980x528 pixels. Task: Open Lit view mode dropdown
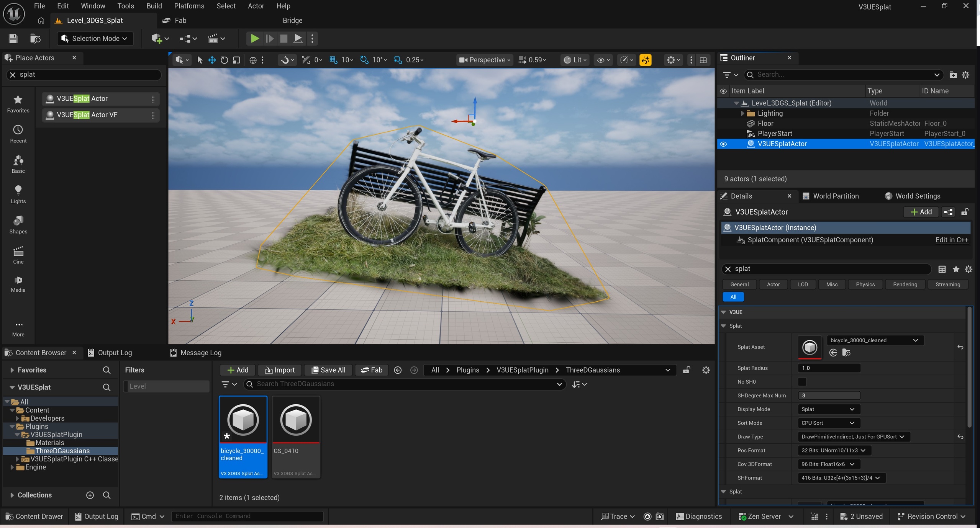(575, 60)
